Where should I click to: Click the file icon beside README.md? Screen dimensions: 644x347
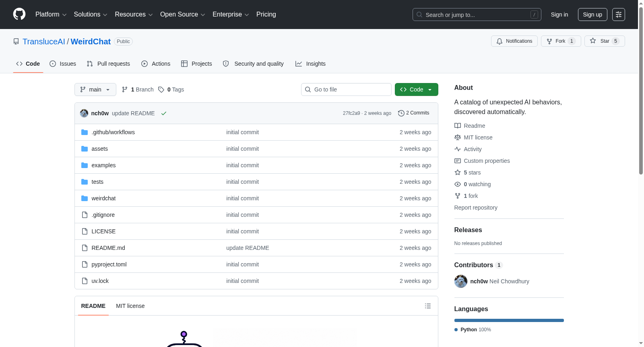pyautogui.click(x=85, y=248)
